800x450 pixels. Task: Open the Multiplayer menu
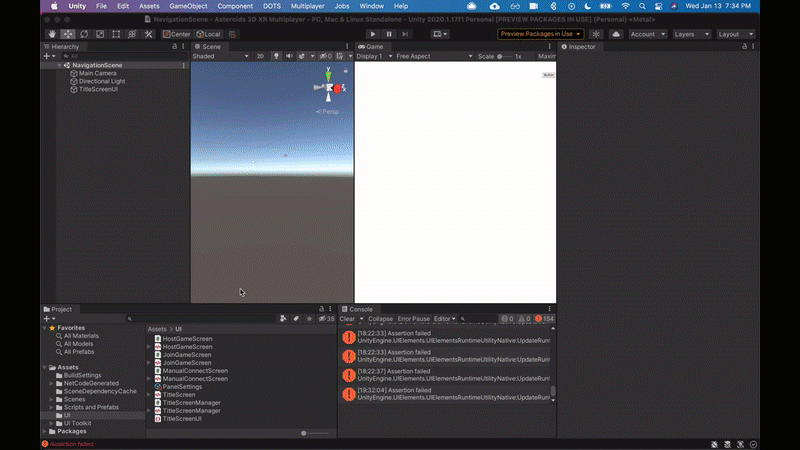pyautogui.click(x=308, y=6)
